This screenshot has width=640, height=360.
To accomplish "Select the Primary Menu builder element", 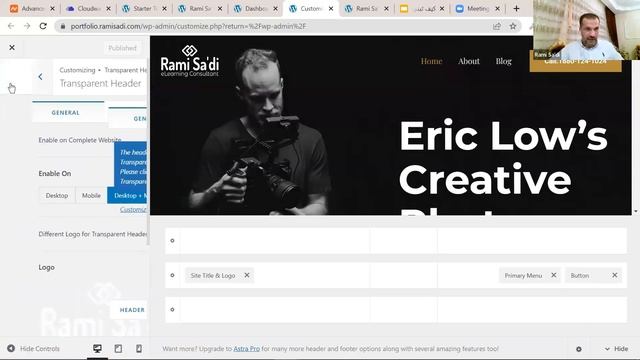I will tap(523, 276).
